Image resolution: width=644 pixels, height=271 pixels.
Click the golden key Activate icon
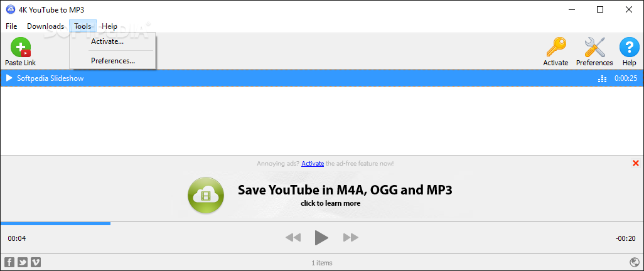click(x=556, y=47)
